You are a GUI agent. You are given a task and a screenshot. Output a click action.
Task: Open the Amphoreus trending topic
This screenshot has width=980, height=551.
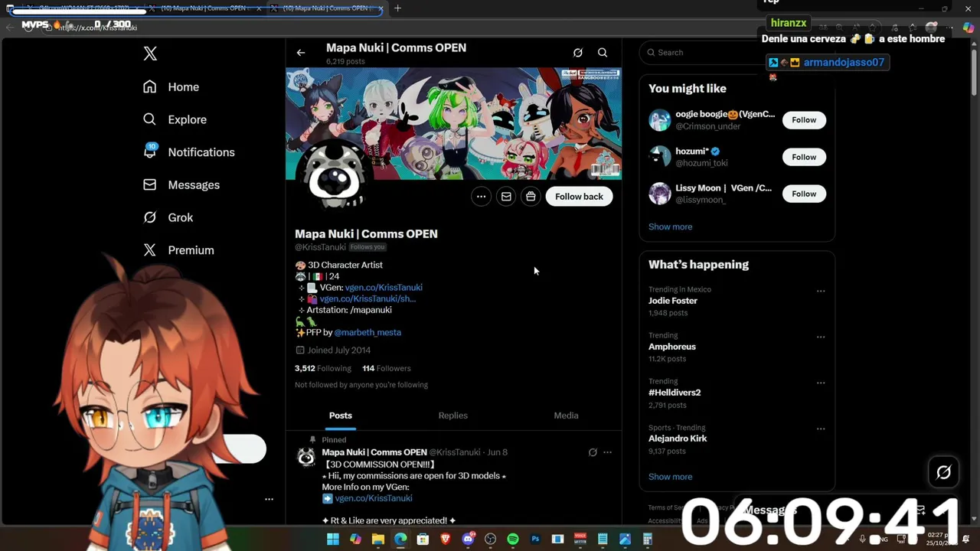672,347
